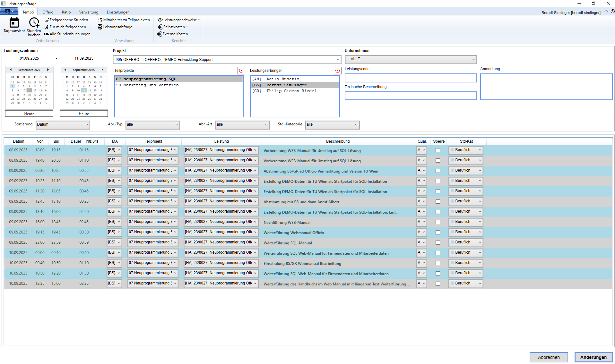Open Std-Kat dropdown for 10.09.2025 10:50 row
Image resolution: width=615 pixels, height=364 pixels.
[x=466, y=273]
